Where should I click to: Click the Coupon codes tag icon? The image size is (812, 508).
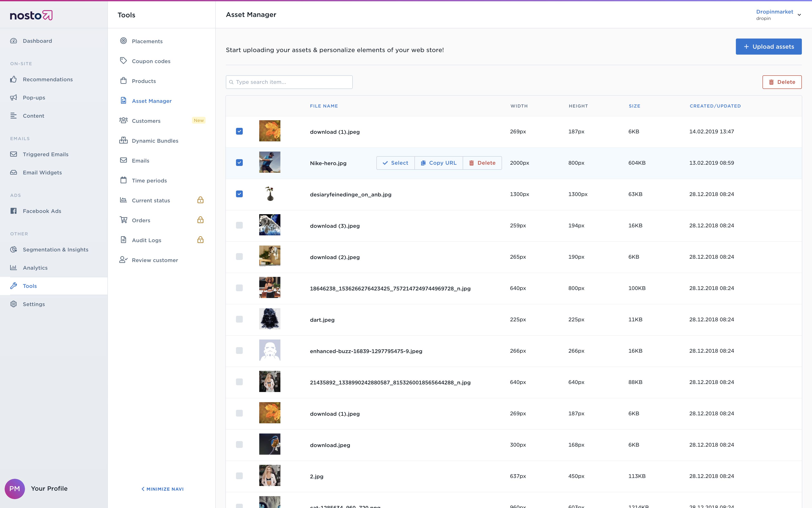pos(123,61)
